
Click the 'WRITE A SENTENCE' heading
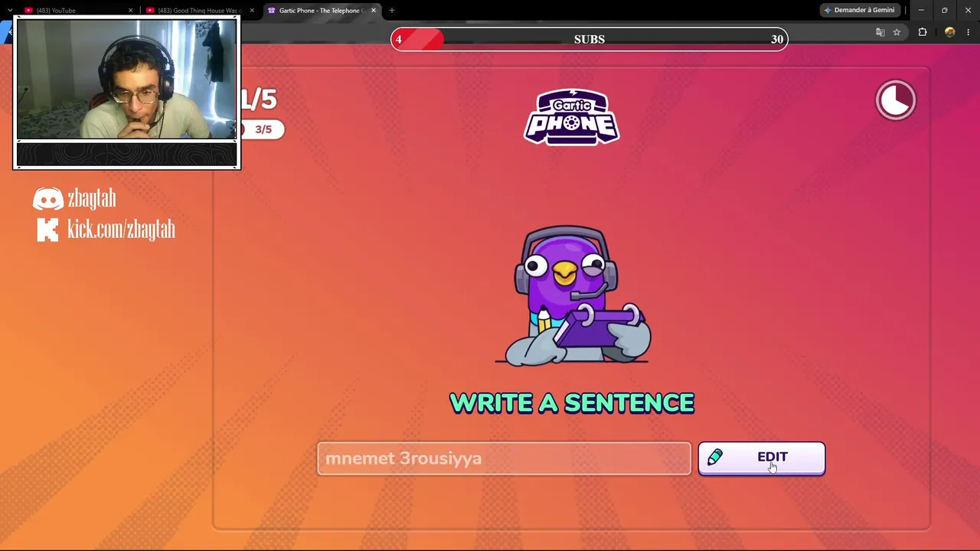(572, 403)
